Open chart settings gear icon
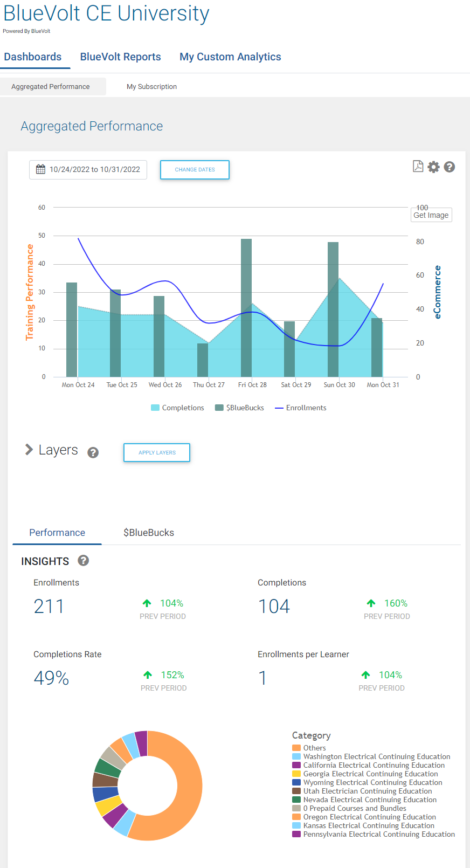The image size is (470, 868). (x=433, y=167)
